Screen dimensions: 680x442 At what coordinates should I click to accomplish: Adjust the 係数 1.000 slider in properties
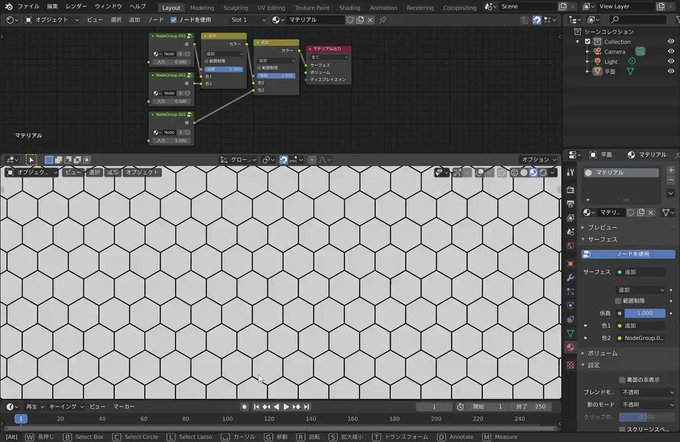(x=645, y=313)
